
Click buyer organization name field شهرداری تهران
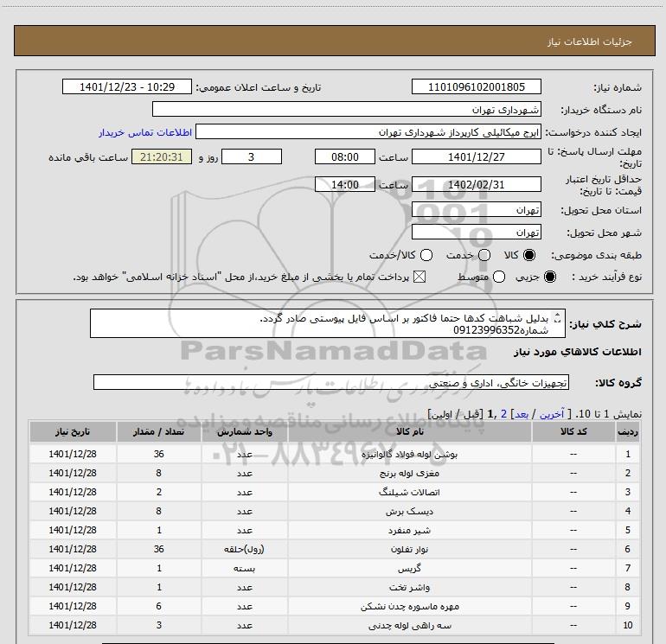click(x=347, y=110)
